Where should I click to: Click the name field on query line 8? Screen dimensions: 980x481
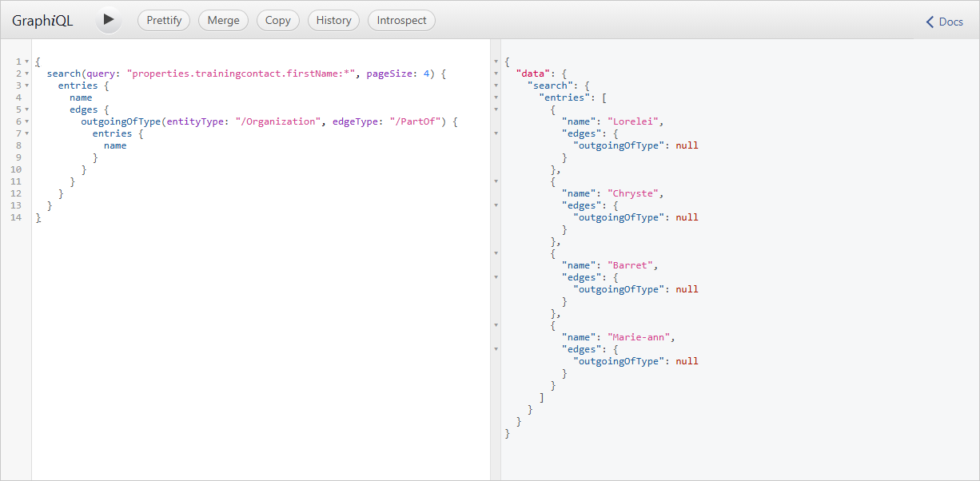pos(115,145)
